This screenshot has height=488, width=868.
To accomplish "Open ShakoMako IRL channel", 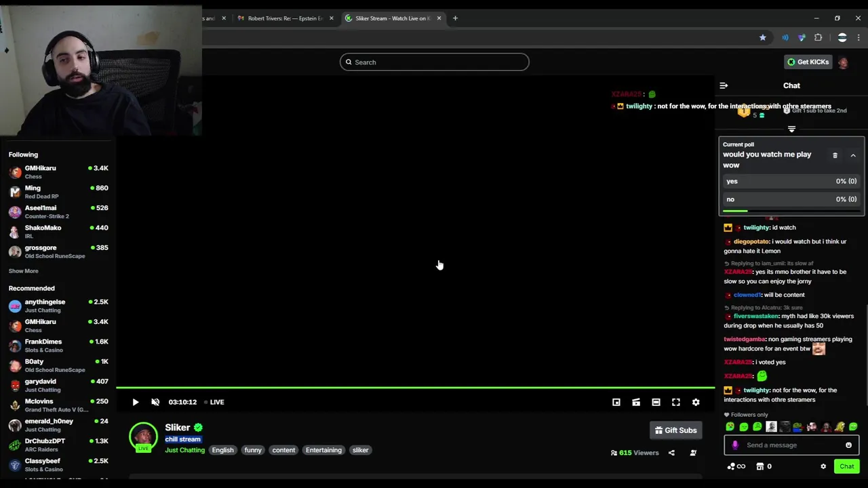I will [58, 232].
